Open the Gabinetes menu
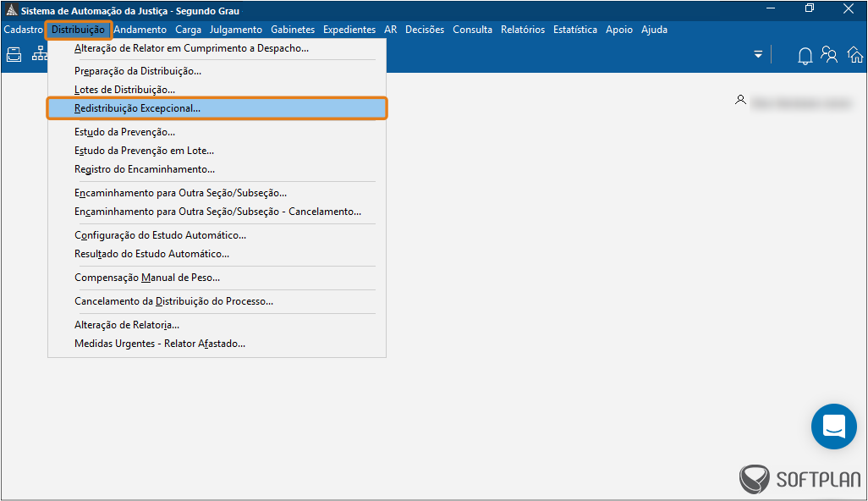Image resolution: width=868 pixels, height=501 pixels. point(293,30)
